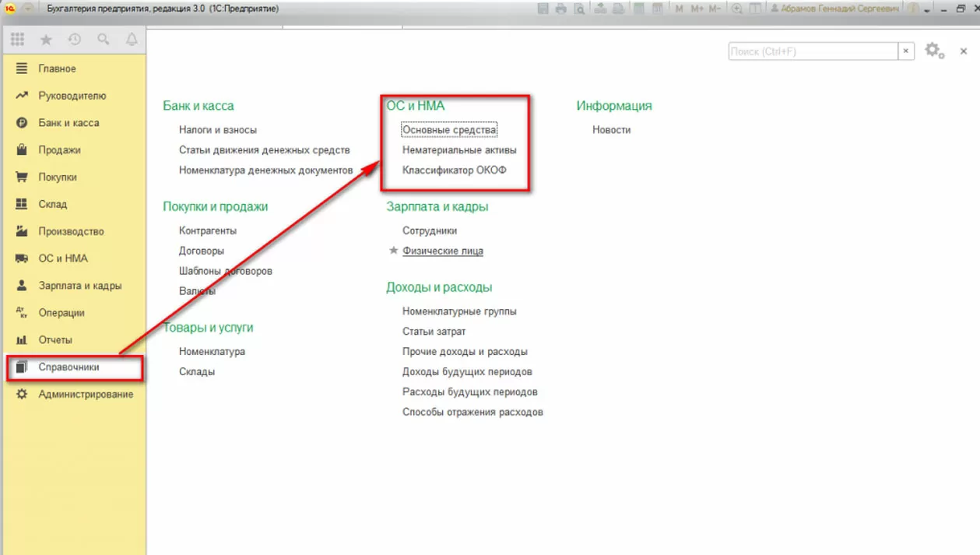The image size is (980, 555).
Task: Open Налоги и взносы link
Action: click(x=218, y=130)
